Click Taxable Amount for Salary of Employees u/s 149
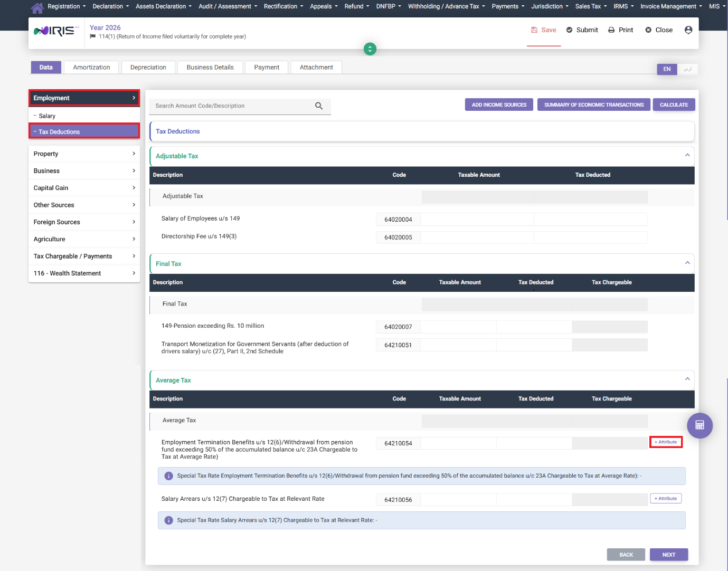The width and height of the screenshot is (728, 571). coord(478,220)
